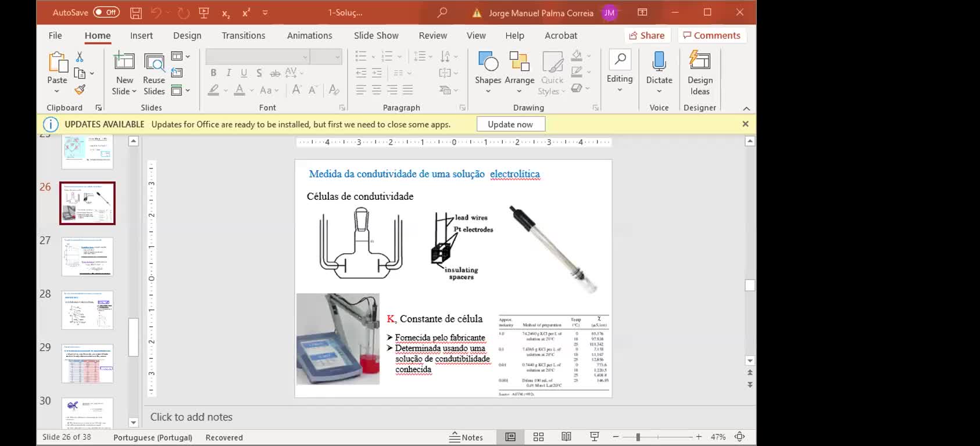
Task: Fit slide to current window
Action: (x=739, y=437)
